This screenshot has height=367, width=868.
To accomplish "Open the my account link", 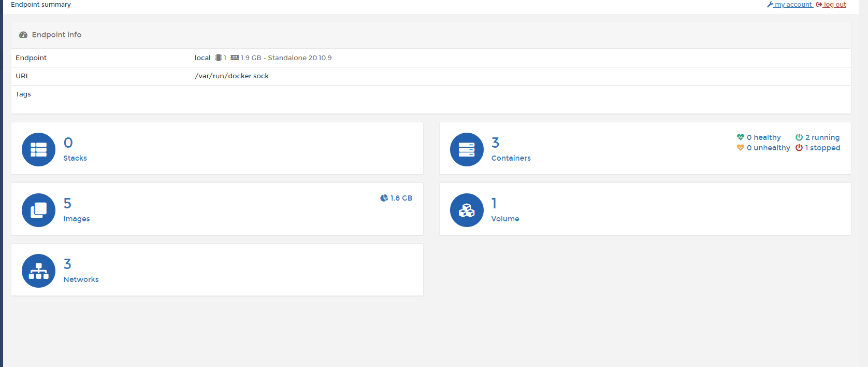I will click(792, 5).
